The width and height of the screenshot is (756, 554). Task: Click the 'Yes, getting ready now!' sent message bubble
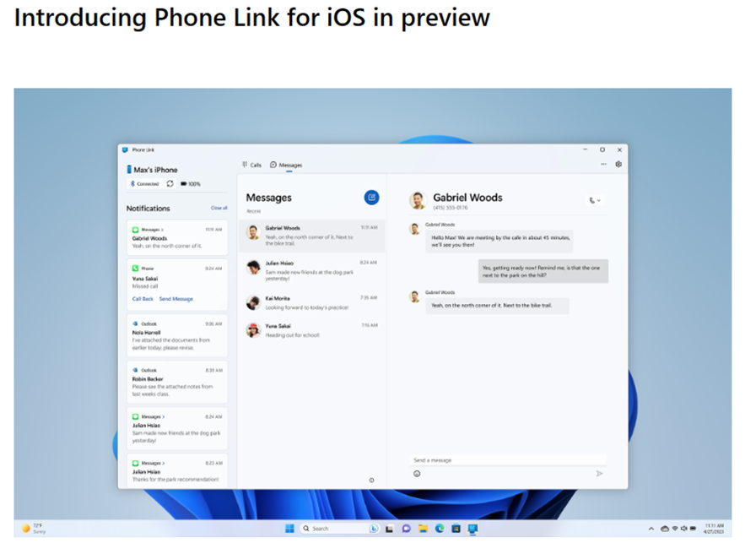[x=543, y=271]
